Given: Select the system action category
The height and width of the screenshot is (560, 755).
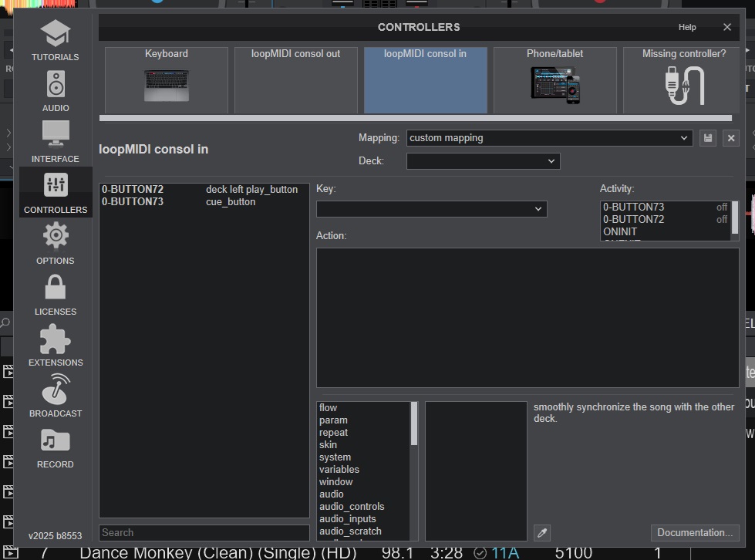Looking at the screenshot, I should [363, 457].
